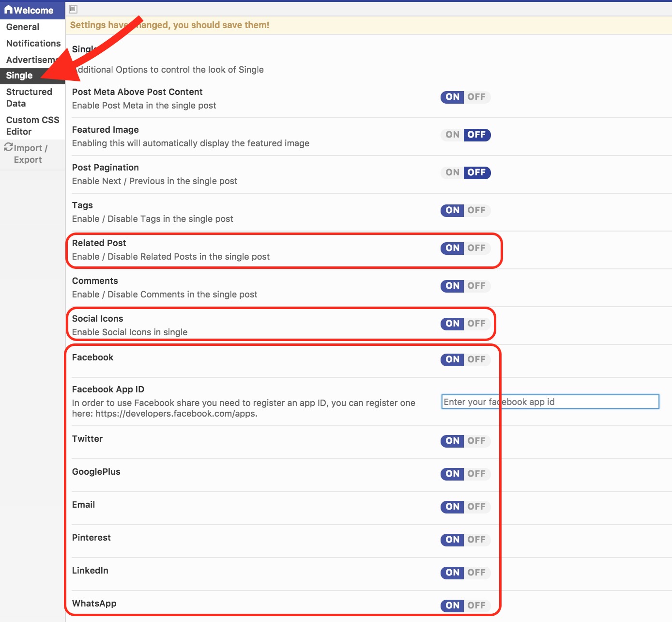Disable Tags in the single post
This screenshot has width=672, height=622.
click(476, 210)
